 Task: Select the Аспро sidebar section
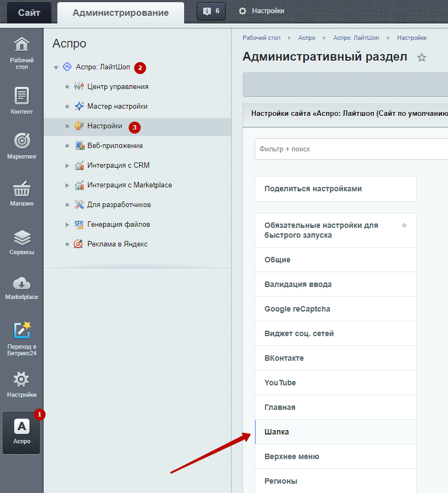[x=22, y=433]
